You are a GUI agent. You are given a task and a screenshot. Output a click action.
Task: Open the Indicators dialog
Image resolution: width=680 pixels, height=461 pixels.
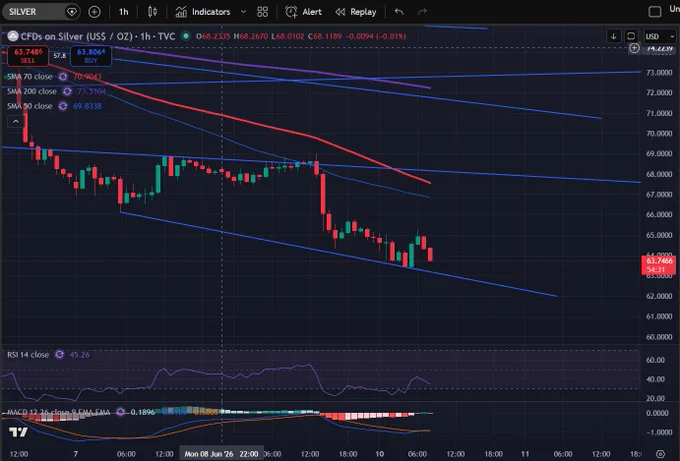point(203,12)
